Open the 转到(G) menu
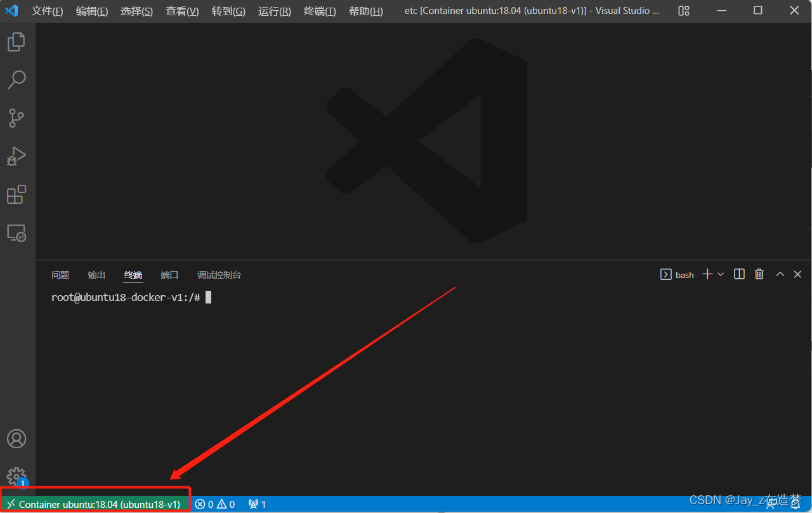Screen dimensions: 812x513 click(x=228, y=11)
